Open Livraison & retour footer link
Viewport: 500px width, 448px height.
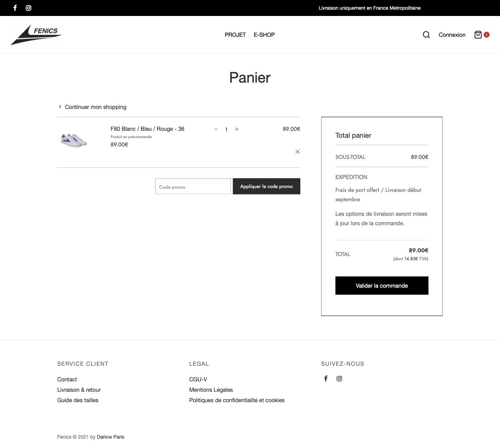pyautogui.click(x=79, y=390)
